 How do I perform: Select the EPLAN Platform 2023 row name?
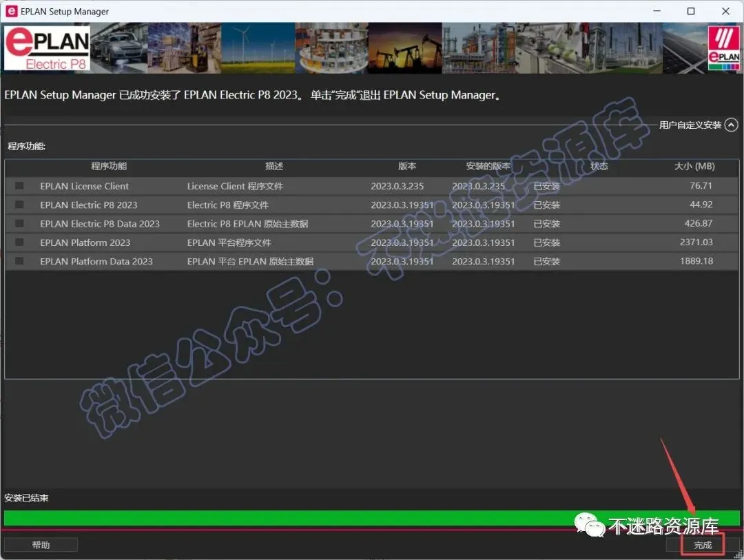[x=85, y=242]
